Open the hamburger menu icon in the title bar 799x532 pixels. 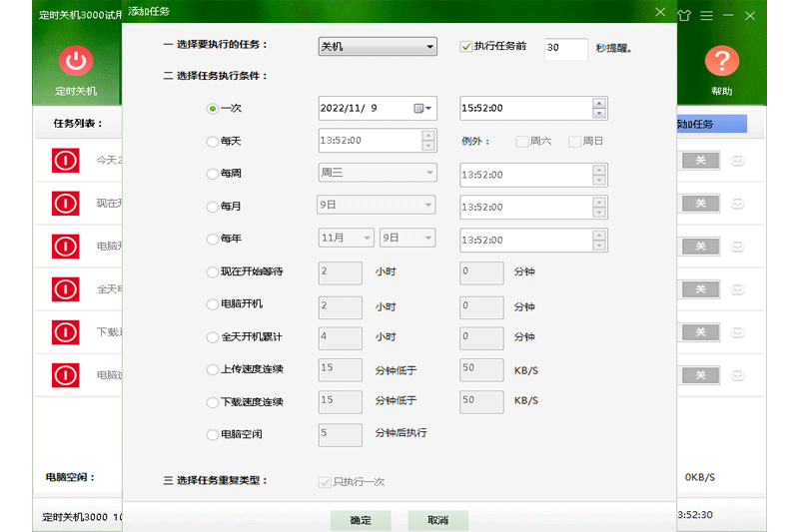coord(706,16)
